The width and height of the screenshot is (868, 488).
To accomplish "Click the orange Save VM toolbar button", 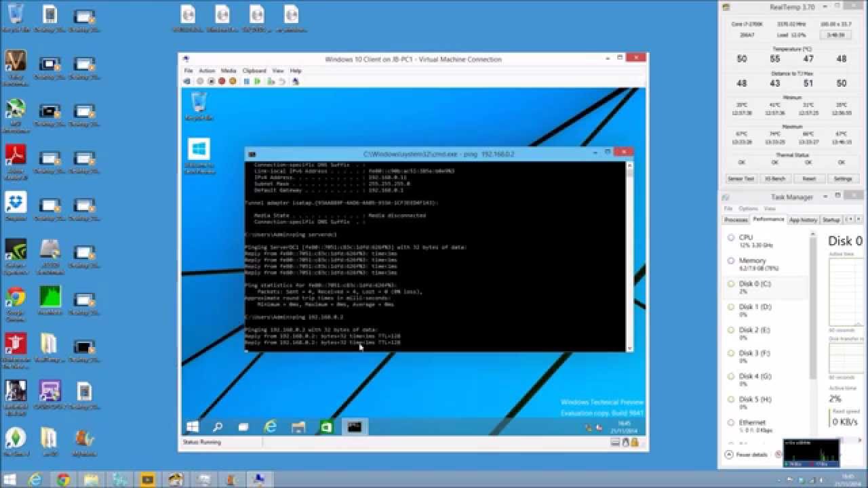I will point(233,81).
